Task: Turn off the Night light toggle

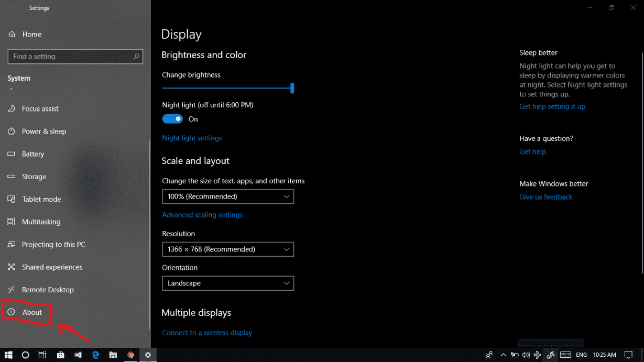Action: point(172,119)
